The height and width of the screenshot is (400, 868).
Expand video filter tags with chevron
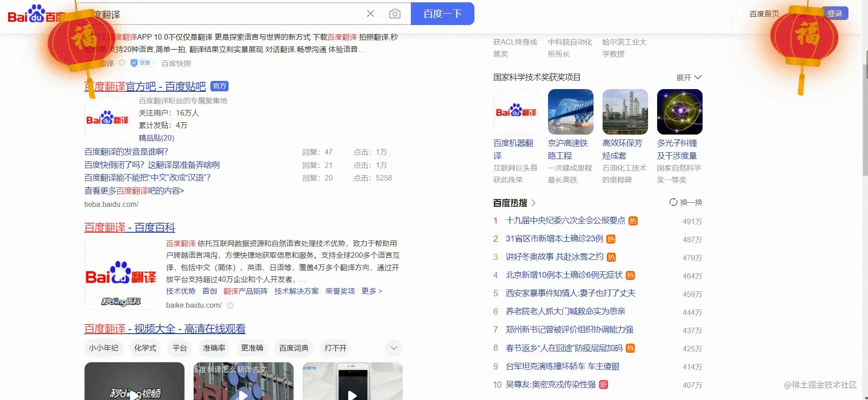click(394, 348)
